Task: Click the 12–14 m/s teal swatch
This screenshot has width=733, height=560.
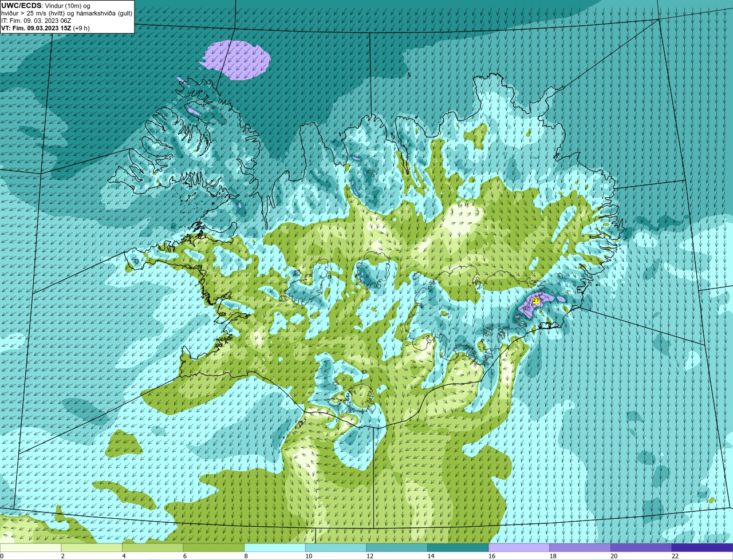Action: (x=397, y=547)
